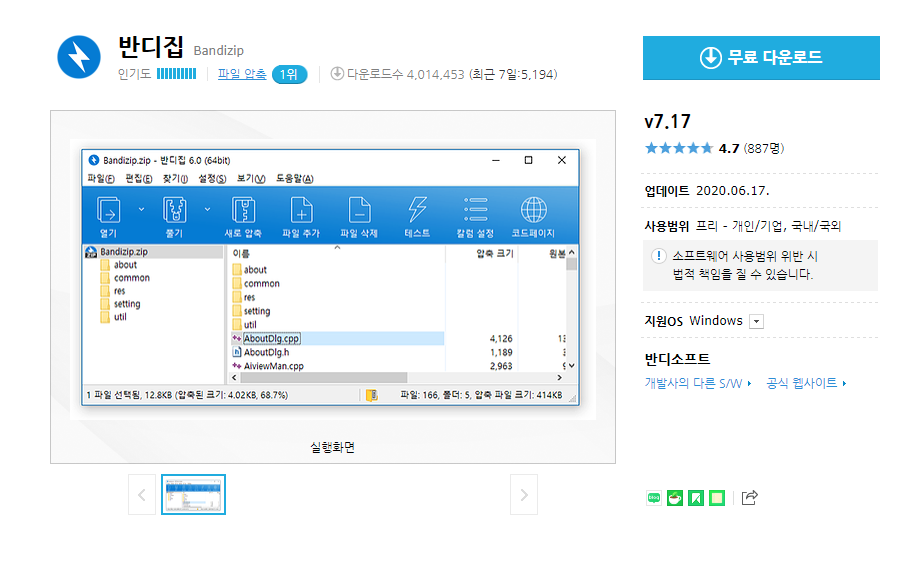The width and height of the screenshot is (908, 565).
Task: Click the Bandizip window title icon
Action: pos(94,160)
